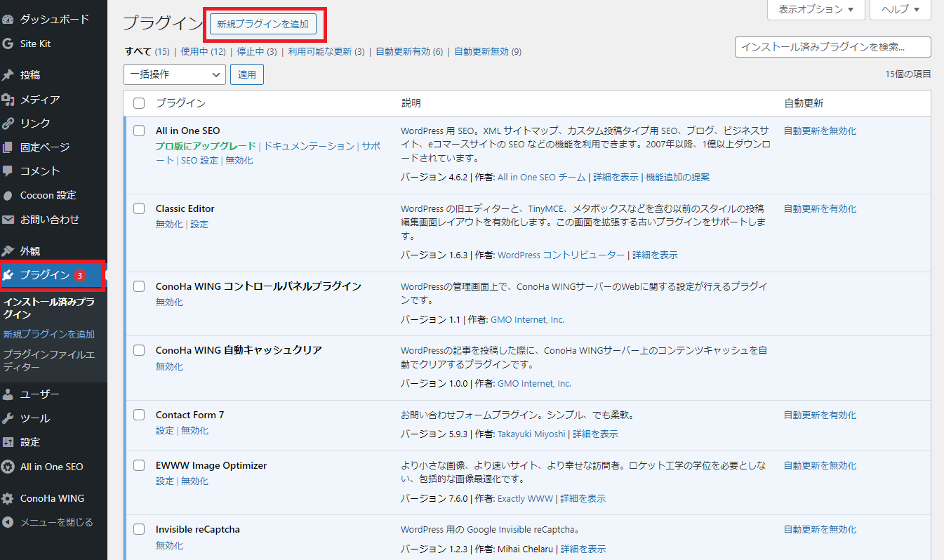Image resolution: width=944 pixels, height=560 pixels.
Task: Check the ConoHa WING 自動キャッシュクリア checkbox
Action: coord(139,350)
